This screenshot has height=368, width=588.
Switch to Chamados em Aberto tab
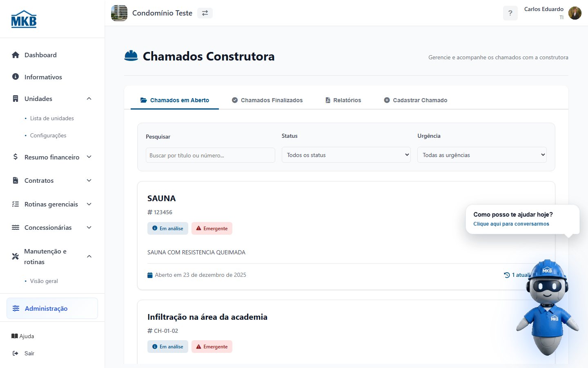click(175, 100)
